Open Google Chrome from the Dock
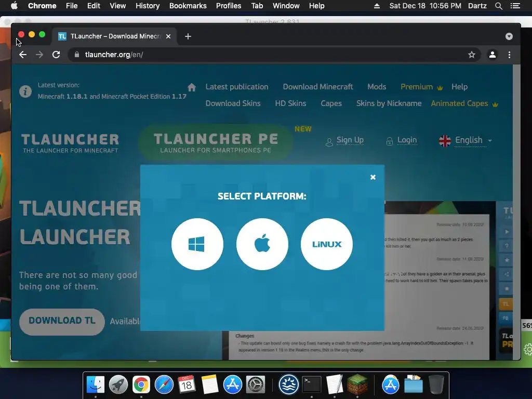 tap(141, 384)
